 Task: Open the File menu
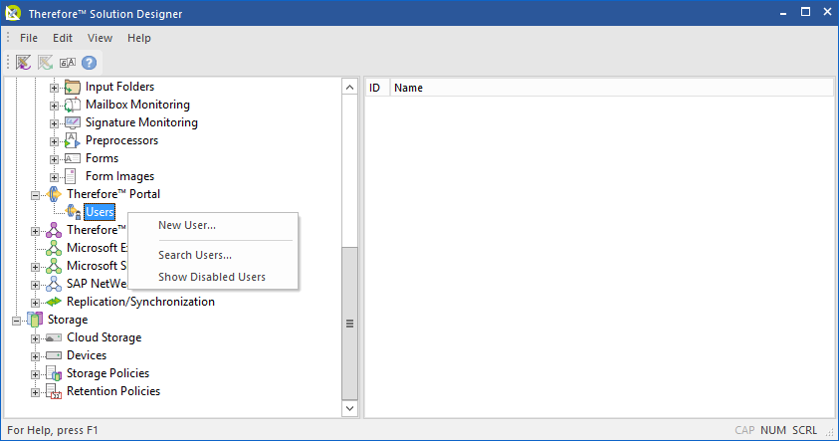coord(29,38)
